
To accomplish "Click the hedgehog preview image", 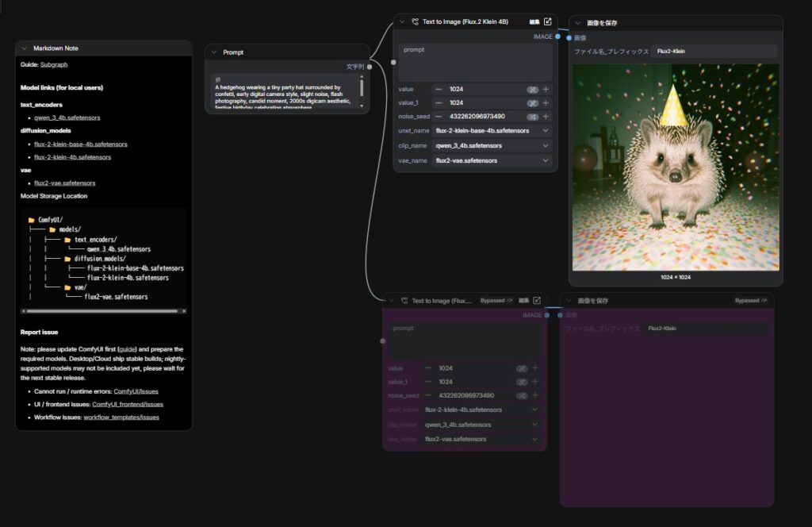I will [675, 167].
